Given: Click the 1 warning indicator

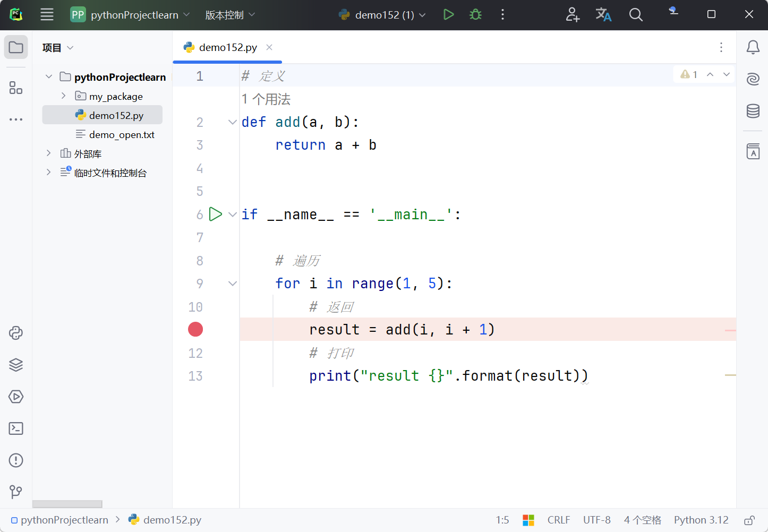Looking at the screenshot, I should (689, 74).
